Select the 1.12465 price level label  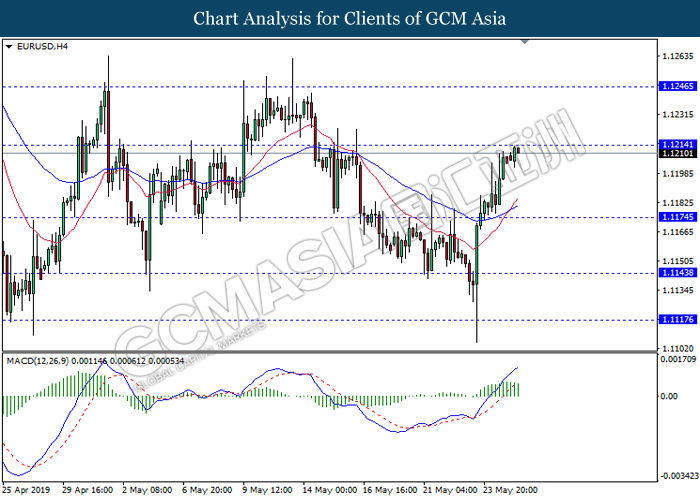(x=678, y=86)
